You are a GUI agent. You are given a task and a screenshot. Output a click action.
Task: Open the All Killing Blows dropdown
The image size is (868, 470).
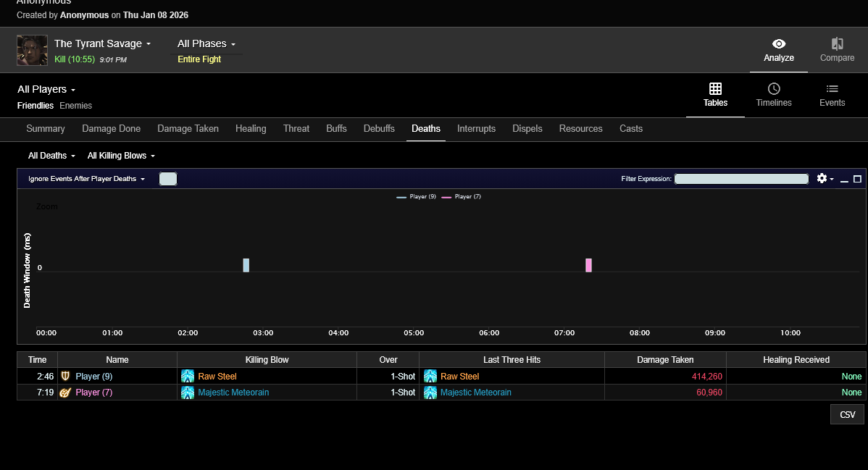tap(121, 156)
